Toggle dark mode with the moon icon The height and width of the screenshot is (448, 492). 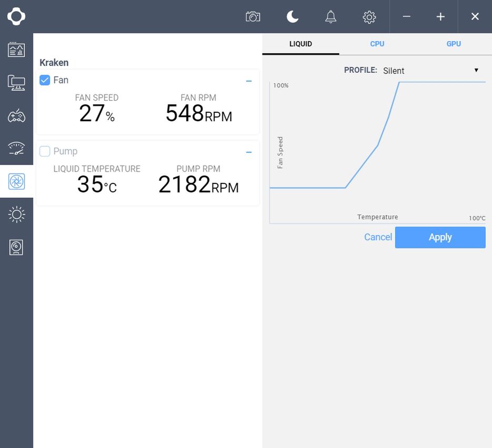pos(292,17)
